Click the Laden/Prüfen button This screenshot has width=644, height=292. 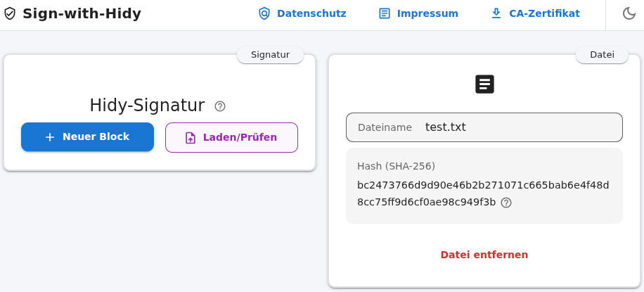tap(231, 137)
